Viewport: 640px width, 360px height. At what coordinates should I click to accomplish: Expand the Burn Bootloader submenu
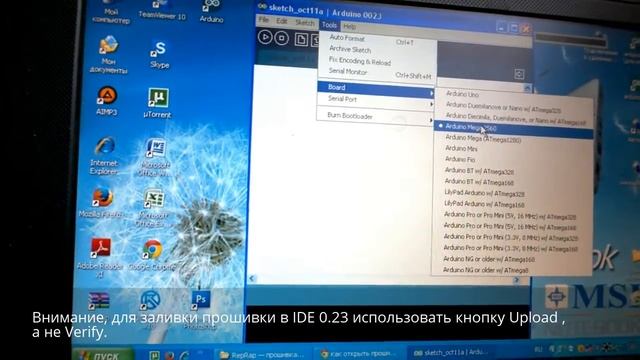coord(375,117)
